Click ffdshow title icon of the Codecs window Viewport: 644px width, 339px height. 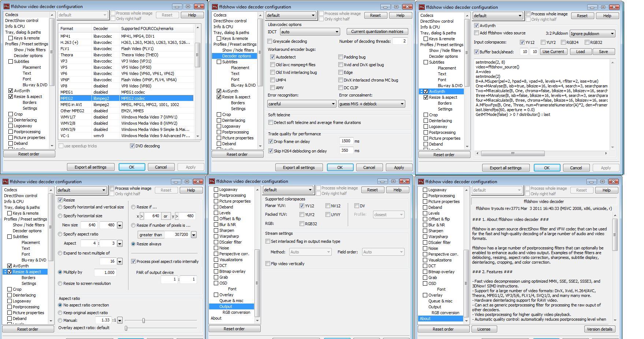(x=6, y=7)
